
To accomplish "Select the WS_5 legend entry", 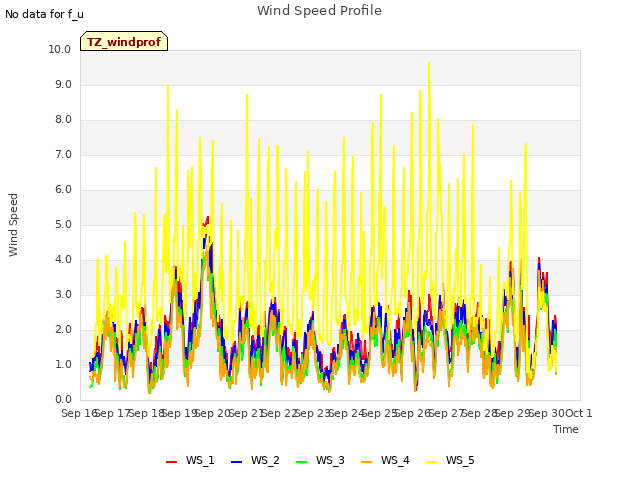I will click(450, 460).
